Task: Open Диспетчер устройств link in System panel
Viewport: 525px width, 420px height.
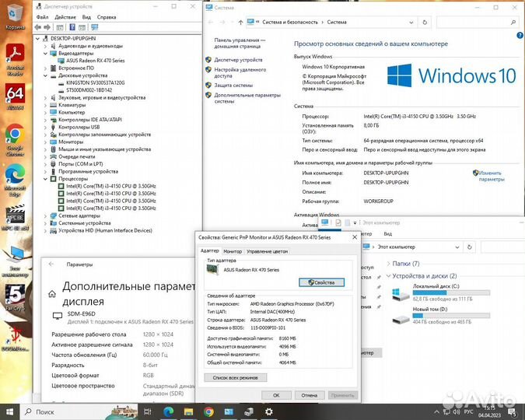Action: click(x=238, y=60)
